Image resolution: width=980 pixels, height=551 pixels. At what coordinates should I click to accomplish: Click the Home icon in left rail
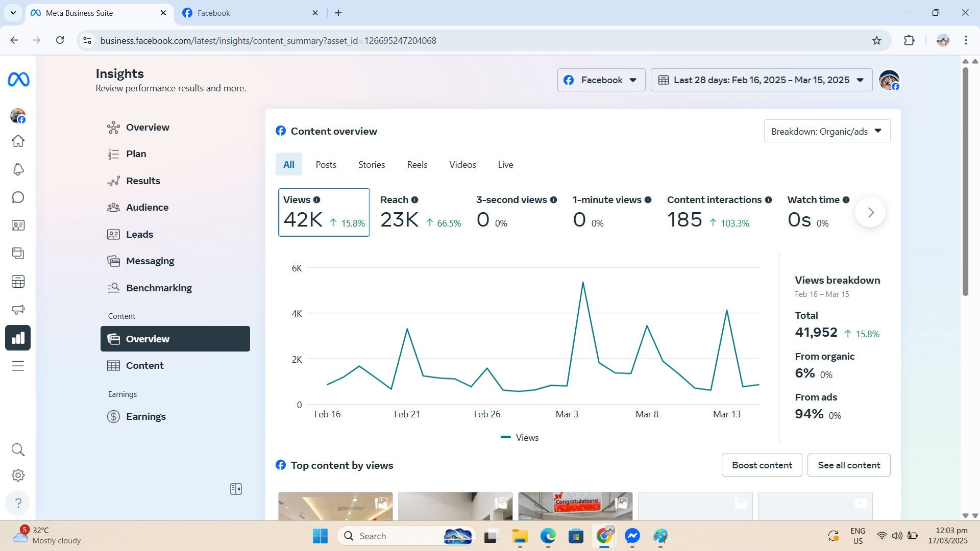18,141
